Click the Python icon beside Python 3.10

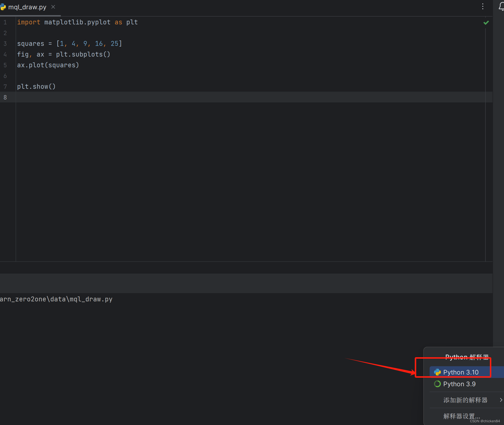pyautogui.click(x=437, y=372)
